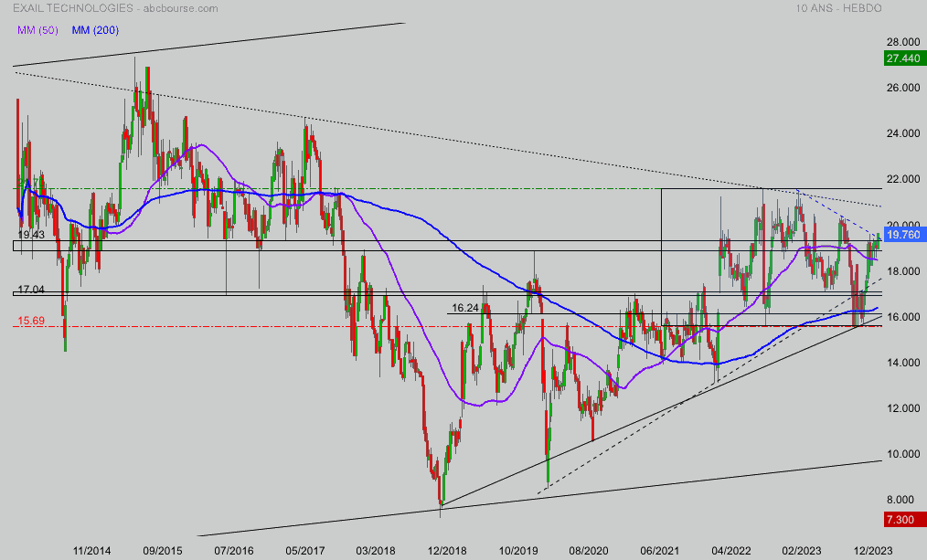
Task: Click the 07/2016 date axis label
Action: [233, 551]
